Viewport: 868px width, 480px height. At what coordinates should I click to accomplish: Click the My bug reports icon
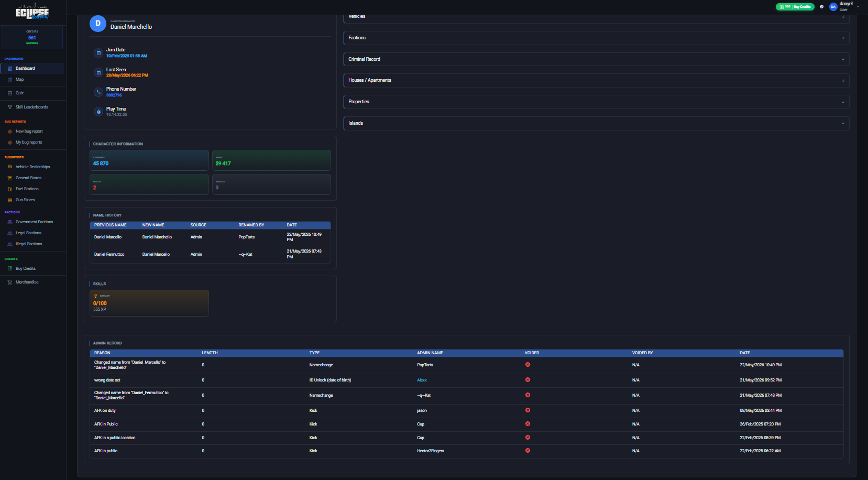(10, 143)
